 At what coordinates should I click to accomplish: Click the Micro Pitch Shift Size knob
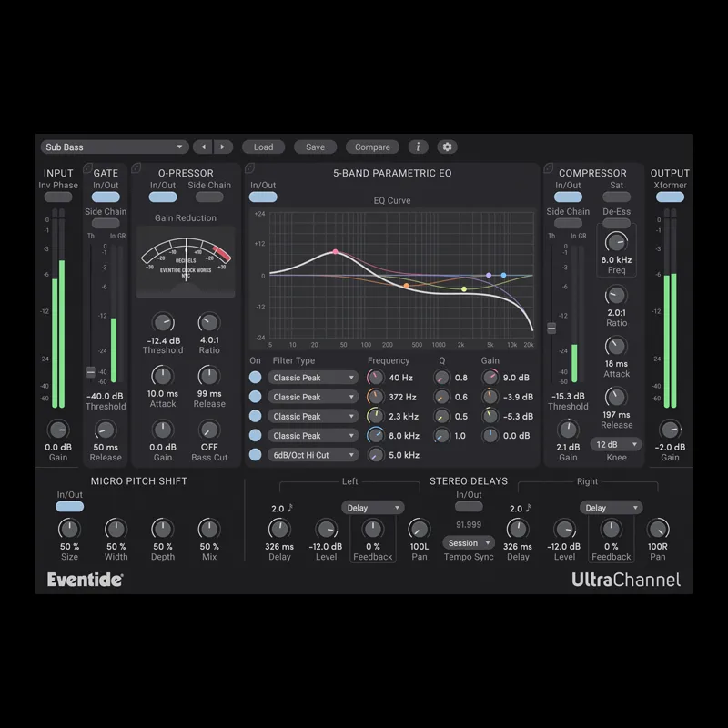pyautogui.click(x=69, y=529)
